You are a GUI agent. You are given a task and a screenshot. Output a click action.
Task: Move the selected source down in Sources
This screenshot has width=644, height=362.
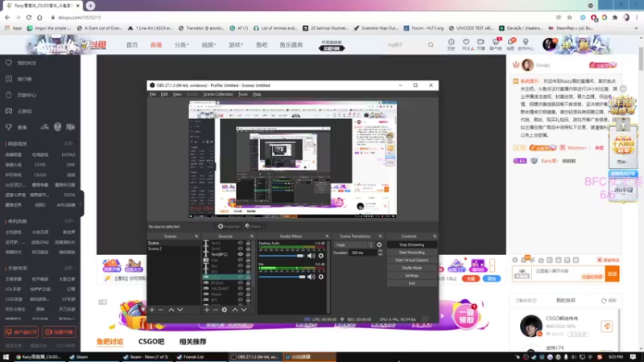244,310
